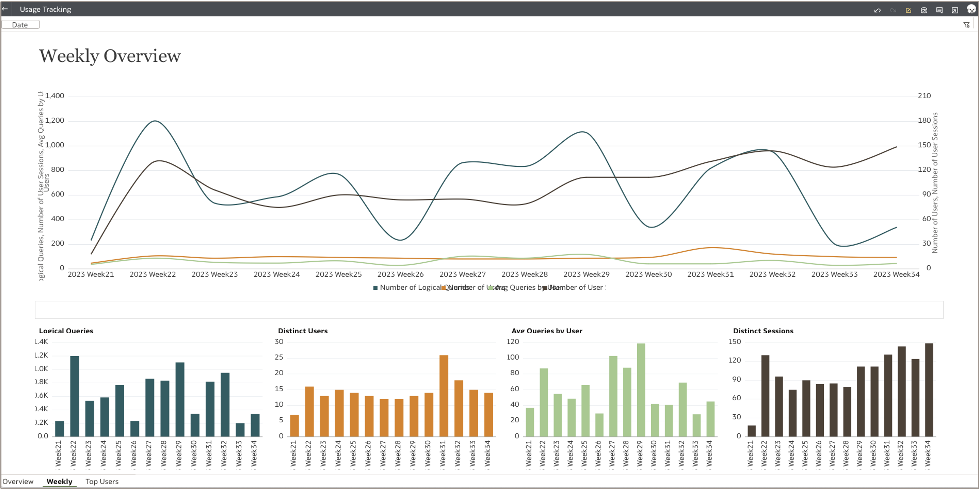The width and height of the screenshot is (980, 489).
Task: Open the workbook editor with the edit icon
Action: click(x=909, y=9)
